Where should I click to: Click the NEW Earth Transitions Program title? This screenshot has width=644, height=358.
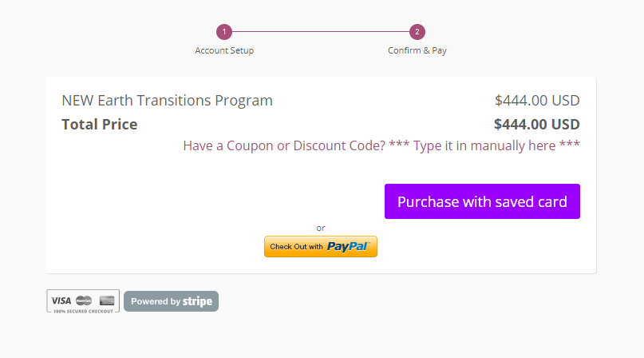tap(167, 101)
